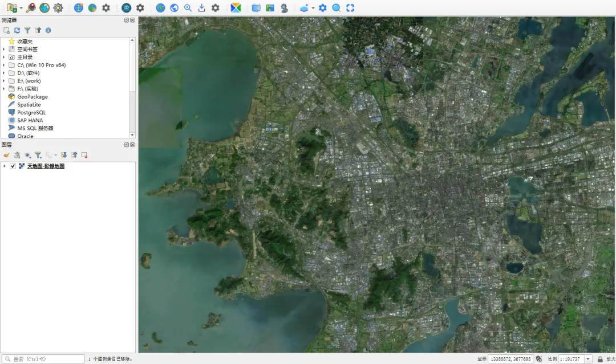Image resolution: width=616 pixels, height=364 pixels.
Task: Click the dark circular eye icon
Action: tap(126, 8)
